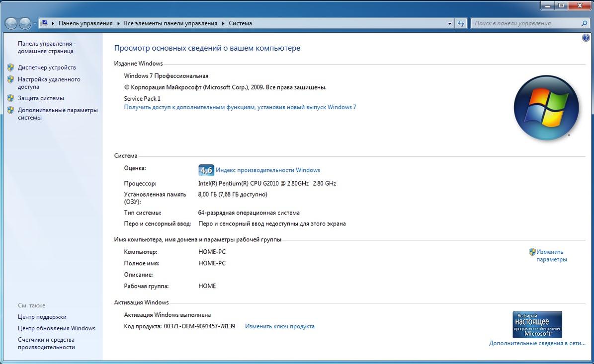Click memory value '8,00 ГБ (7,68 ГБ доступно)'
Viewport: 594px width, 364px height.
click(x=233, y=194)
